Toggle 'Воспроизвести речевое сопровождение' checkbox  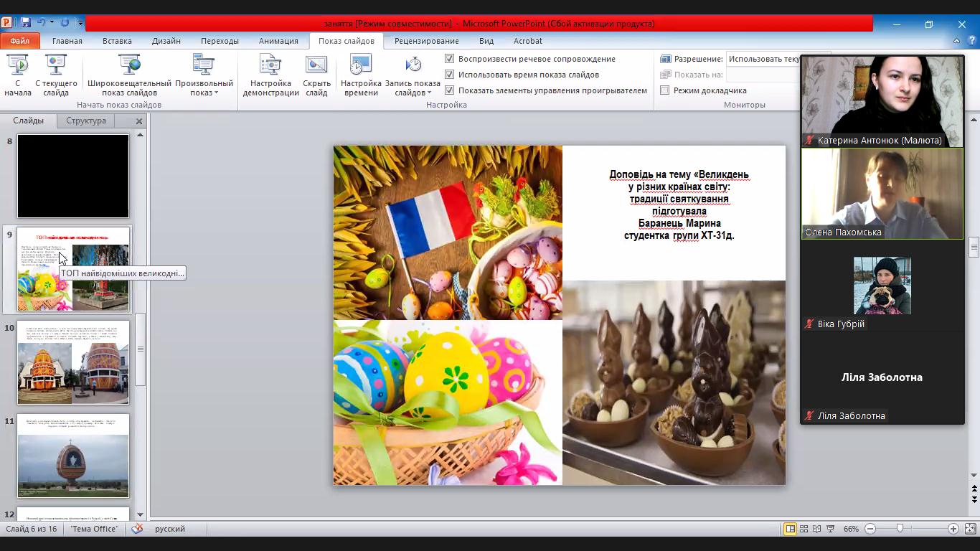coord(450,59)
